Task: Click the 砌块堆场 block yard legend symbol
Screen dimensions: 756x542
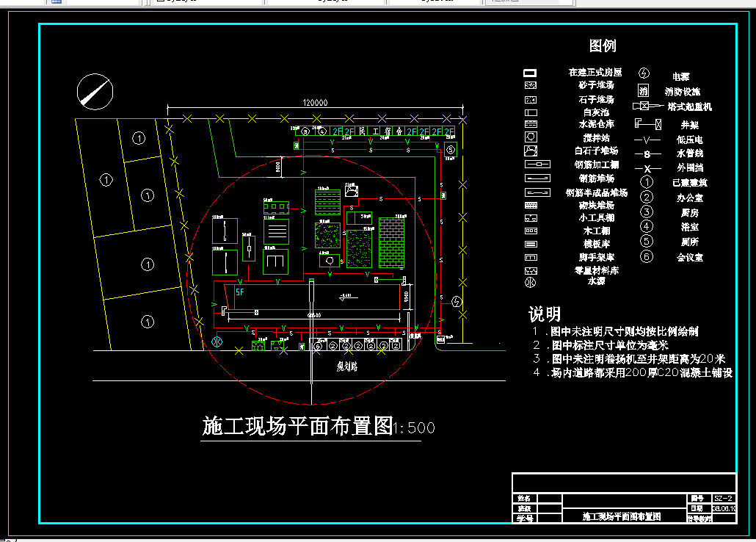Action: pyautogui.click(x=532, y=206)
